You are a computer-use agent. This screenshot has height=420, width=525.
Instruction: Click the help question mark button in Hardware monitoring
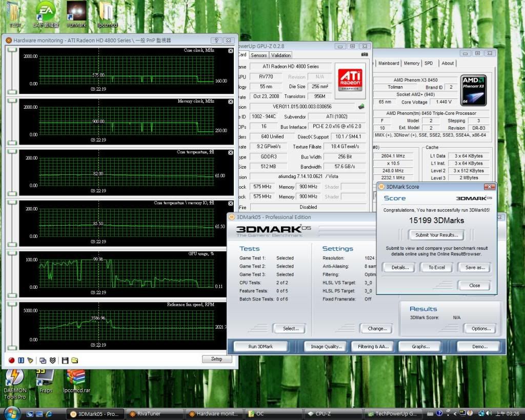click(217, 40)
